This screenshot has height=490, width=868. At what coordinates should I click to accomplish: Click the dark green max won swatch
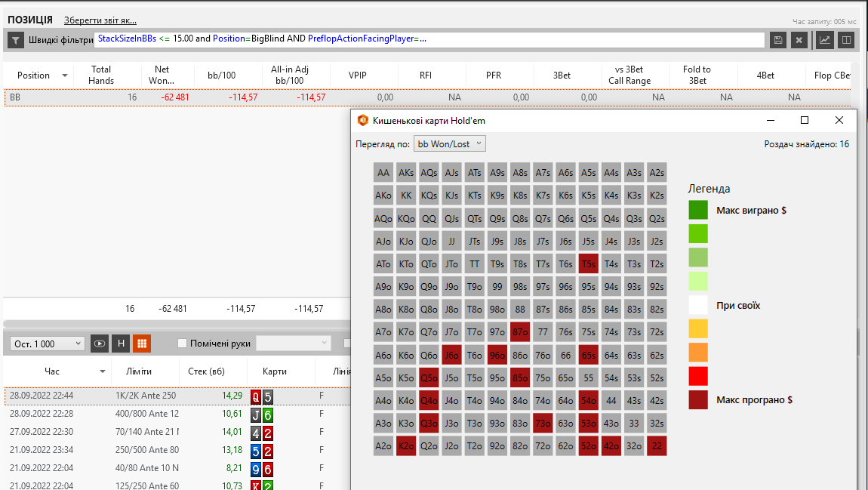[x=698, y=210]
